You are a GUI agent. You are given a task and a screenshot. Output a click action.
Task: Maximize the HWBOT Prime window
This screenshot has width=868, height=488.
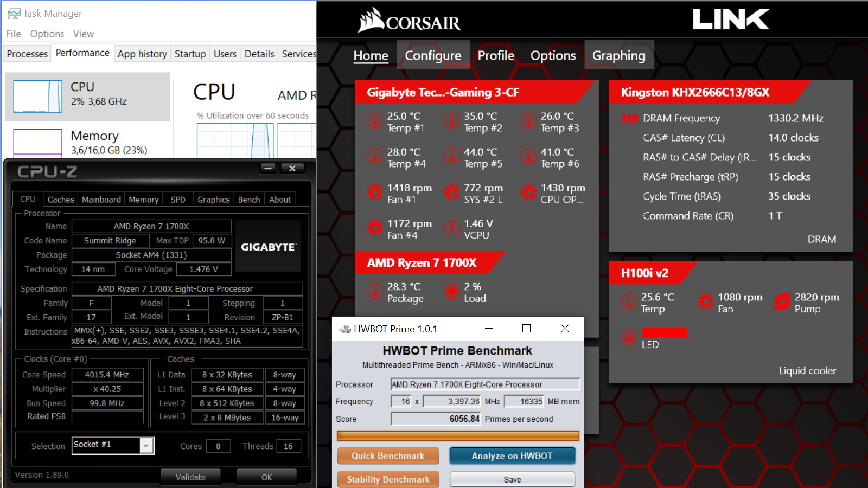[x=526, y=329]
